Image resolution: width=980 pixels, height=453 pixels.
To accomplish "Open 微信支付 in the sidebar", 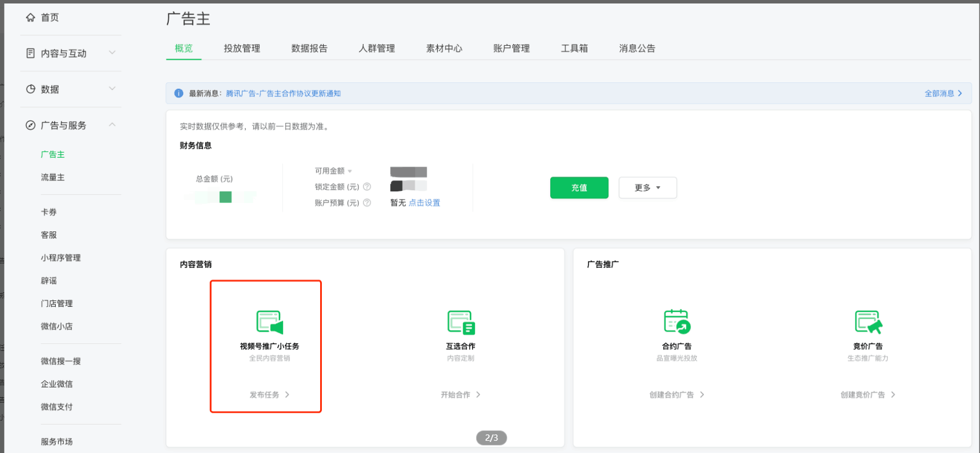I will click(57, 407).
